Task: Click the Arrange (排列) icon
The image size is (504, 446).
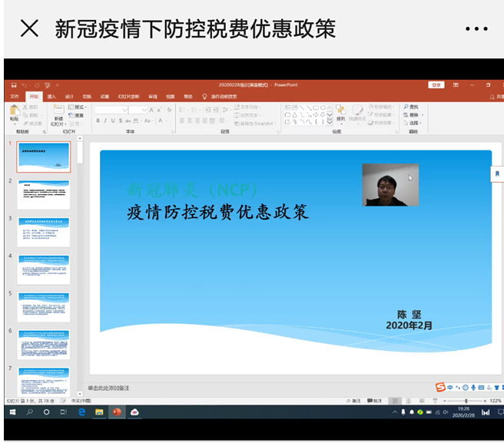Action: 340,112
